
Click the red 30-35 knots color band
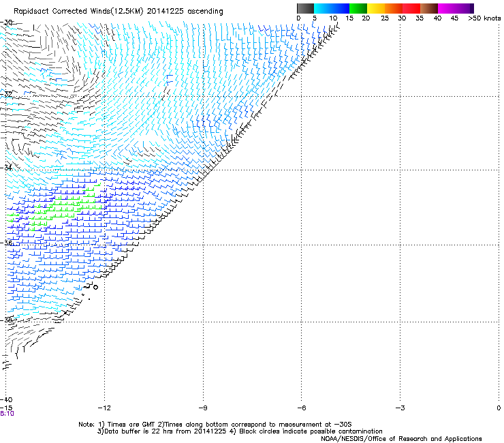(411, 8)
